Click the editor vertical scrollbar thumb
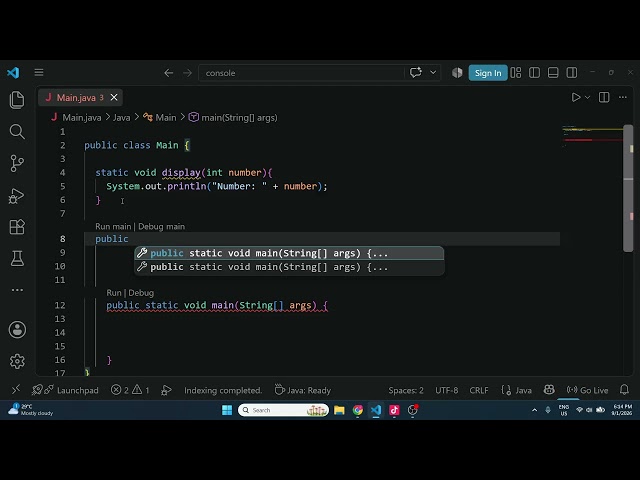The width and height of the screenshot is (640, 480). click(628, 188)
